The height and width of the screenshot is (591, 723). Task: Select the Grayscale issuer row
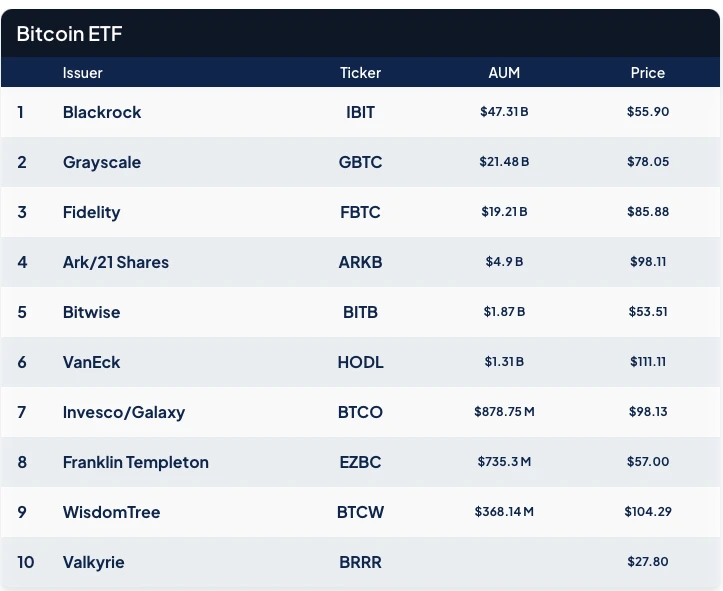tap(102, 162)
